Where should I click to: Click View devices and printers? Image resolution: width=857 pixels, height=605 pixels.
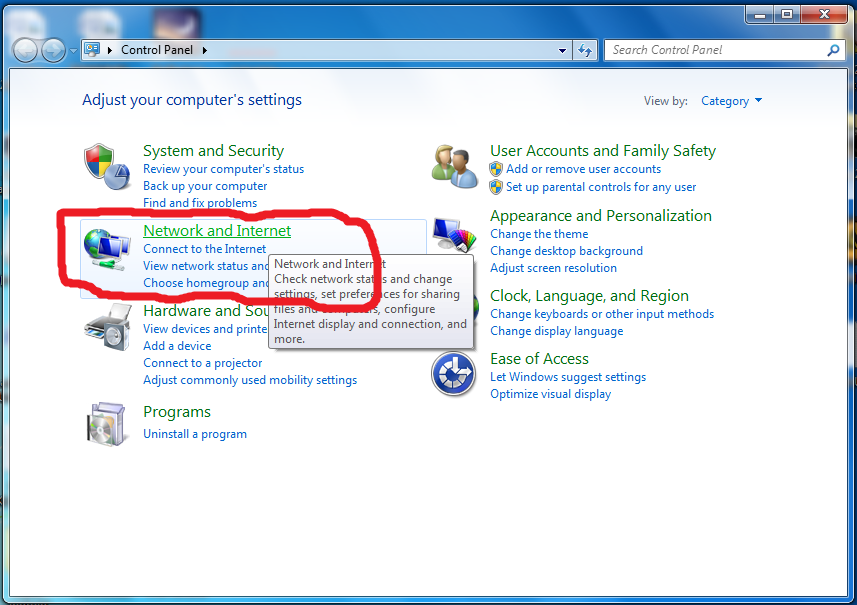(x=205, y=328)
